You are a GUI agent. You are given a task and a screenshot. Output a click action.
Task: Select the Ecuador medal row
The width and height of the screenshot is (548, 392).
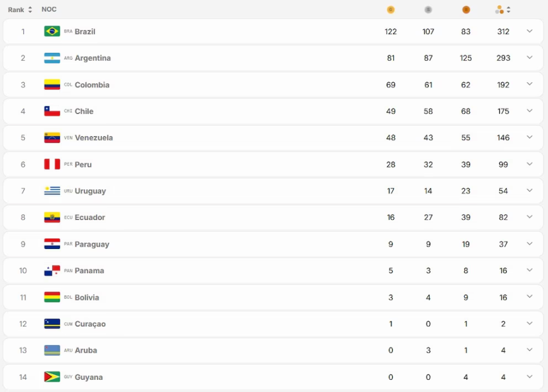point(273,218)
